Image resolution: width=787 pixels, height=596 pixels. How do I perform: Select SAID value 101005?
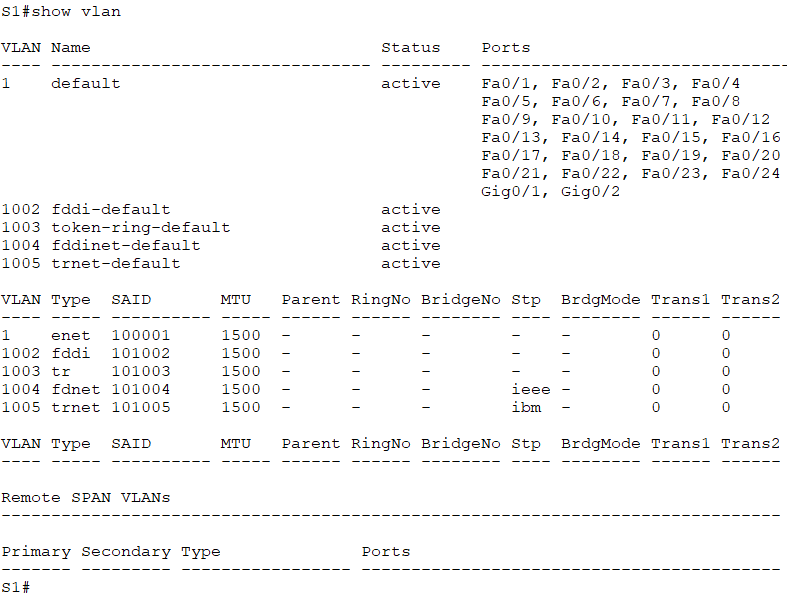click(141, 407)
